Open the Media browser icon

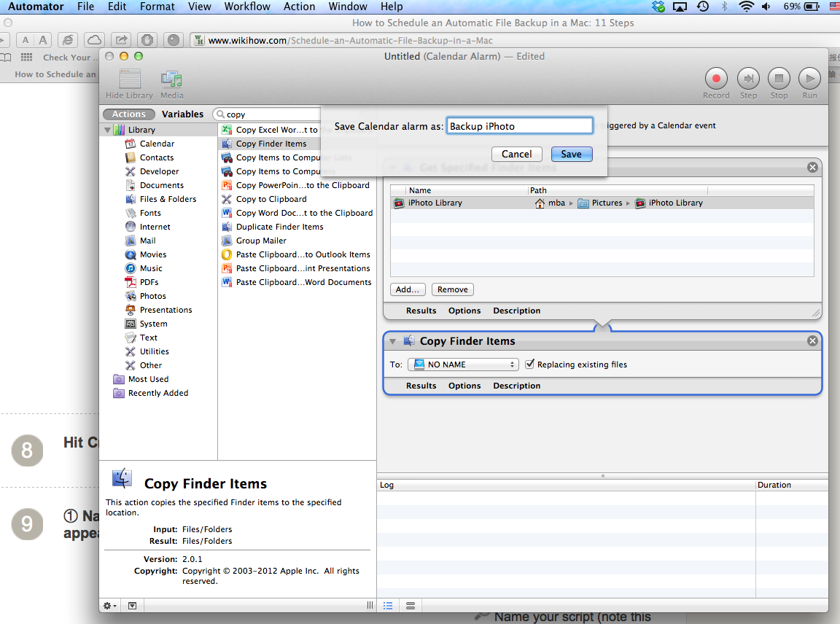tap(172, 79)
